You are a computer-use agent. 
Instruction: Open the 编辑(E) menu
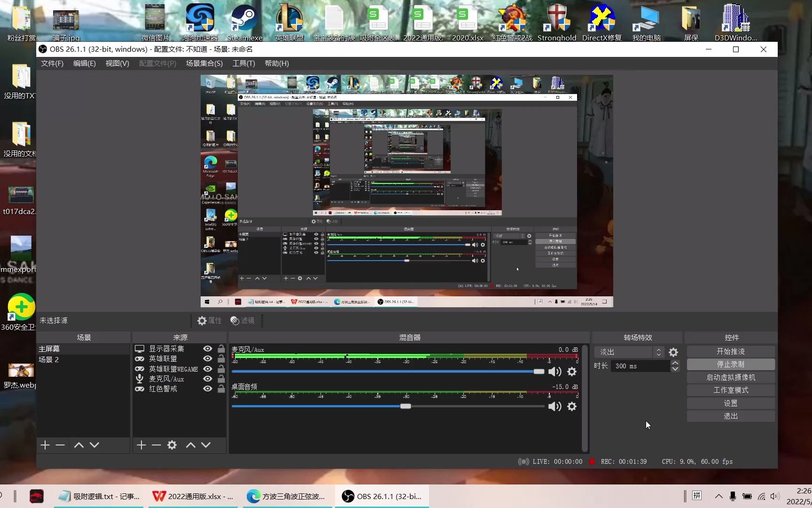[x=85, y=63]
